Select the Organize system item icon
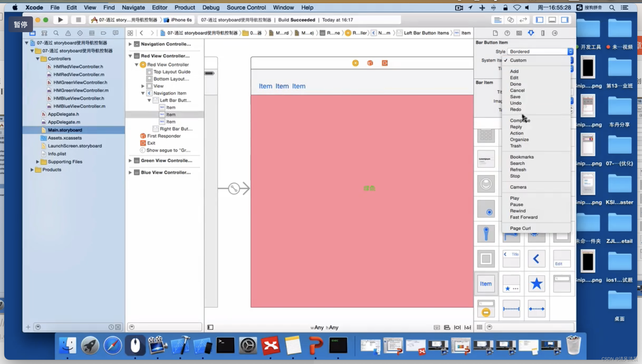 pyautogui.click(x=519, y=139)
